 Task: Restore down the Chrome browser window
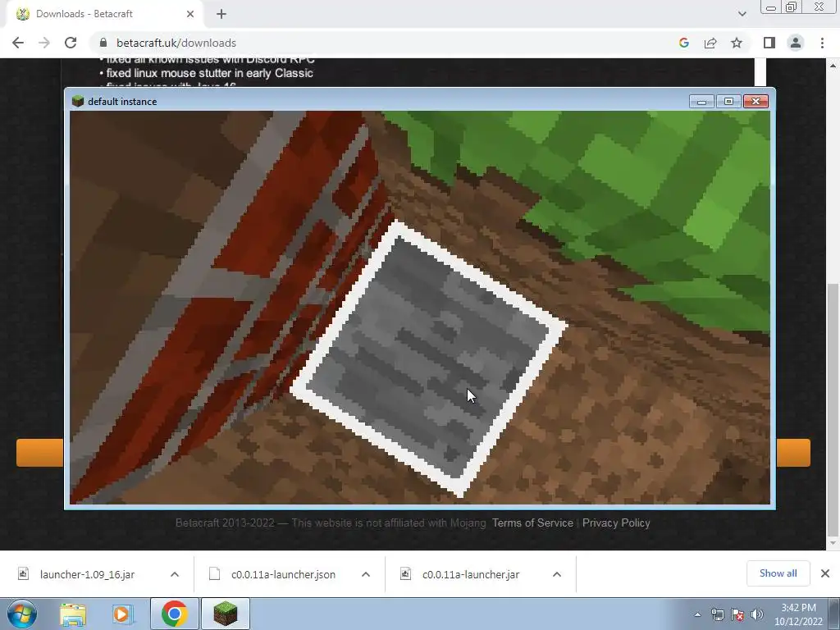[792, 7]
